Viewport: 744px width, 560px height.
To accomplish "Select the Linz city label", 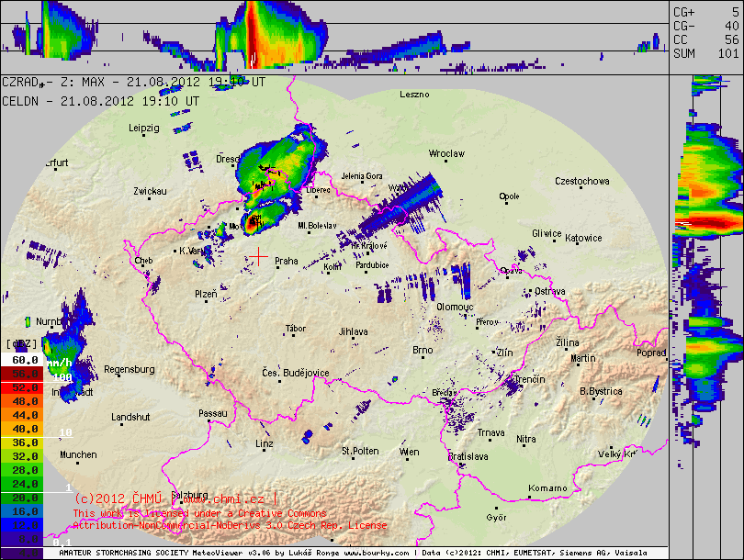I will click(265, 443).
